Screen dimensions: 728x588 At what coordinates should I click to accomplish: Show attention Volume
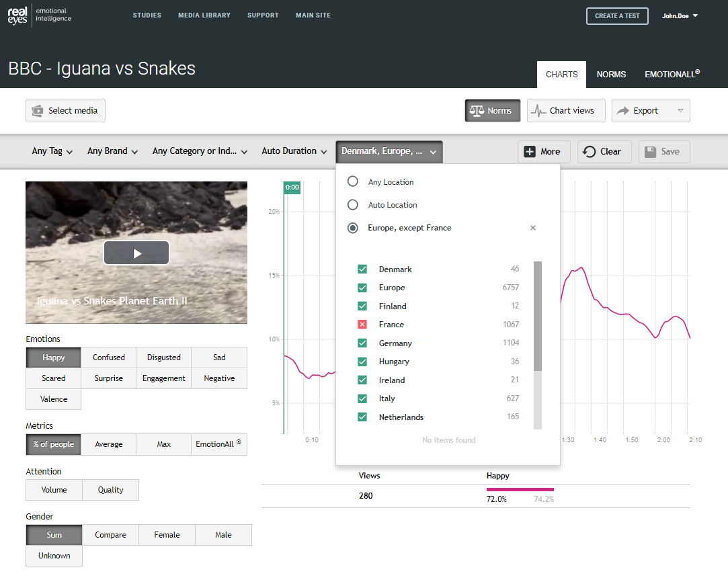pyautogui.click(x=54, y=490)
